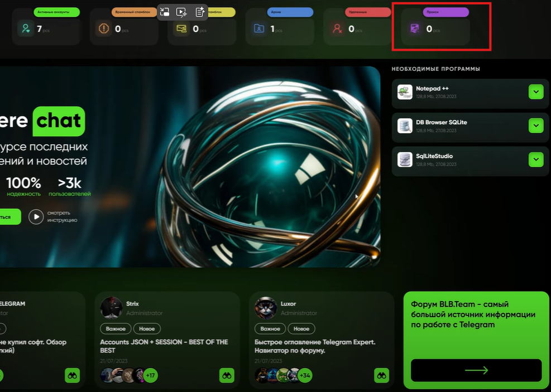The image size is (551, 392).
Task: Click the 'Новое' tag on Strix post
Action: pyautogui.click(x=147, y=329)
